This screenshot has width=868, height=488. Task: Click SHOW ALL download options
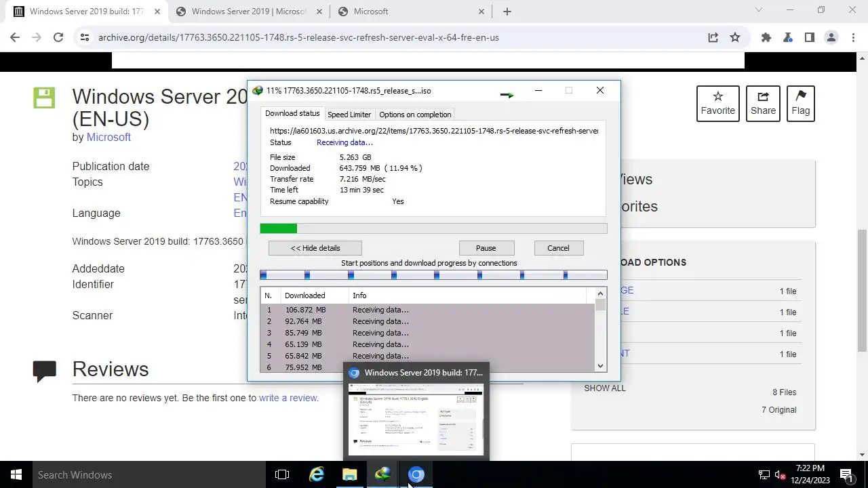tap(605, 388)
